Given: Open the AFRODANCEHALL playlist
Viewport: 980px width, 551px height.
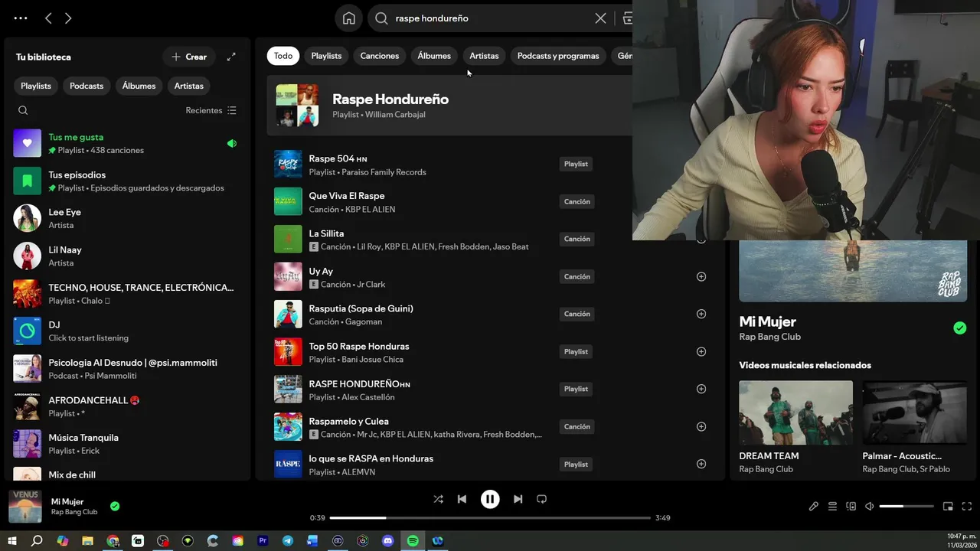Looking at the screenshot, I should pos(126,406).
